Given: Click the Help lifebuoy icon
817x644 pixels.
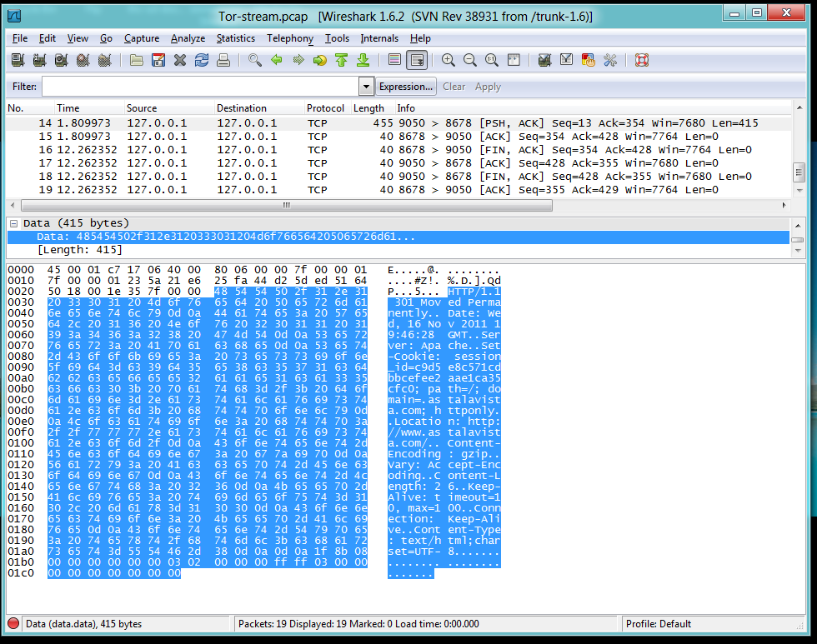Looking at the screenshot, I should tap(641, 60).
